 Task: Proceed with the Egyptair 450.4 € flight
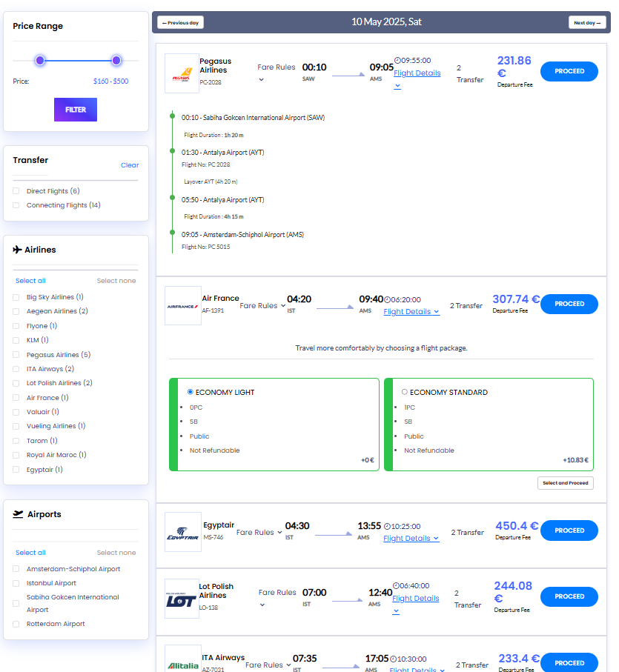(x=569, y=530)
